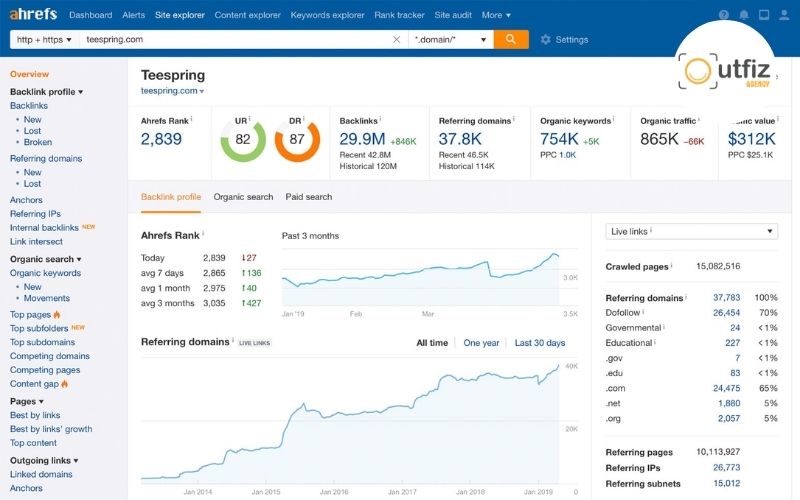Open Referring IPs in sidebar
800x500 pixels.
pos(35,214)
